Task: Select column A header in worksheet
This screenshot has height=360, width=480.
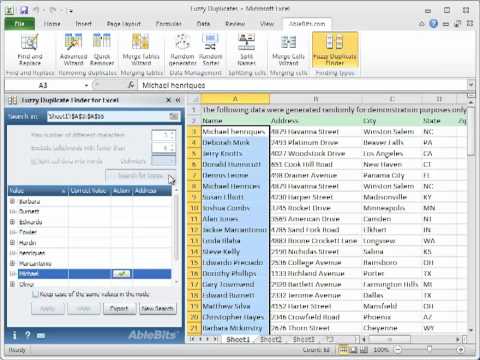Action: coord(235,99)
